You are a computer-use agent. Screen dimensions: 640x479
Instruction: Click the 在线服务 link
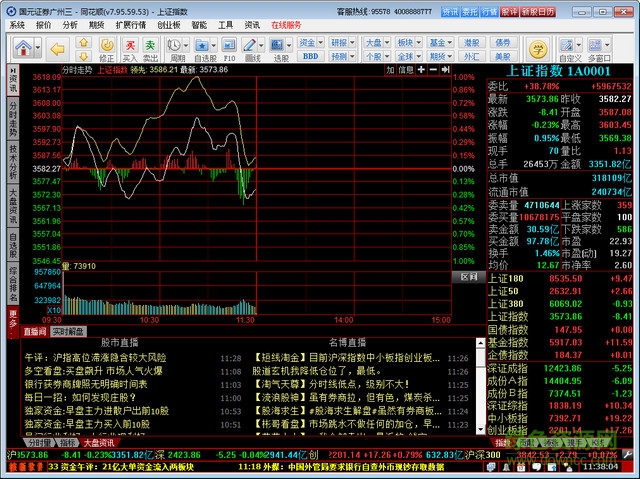click(286, 24)
